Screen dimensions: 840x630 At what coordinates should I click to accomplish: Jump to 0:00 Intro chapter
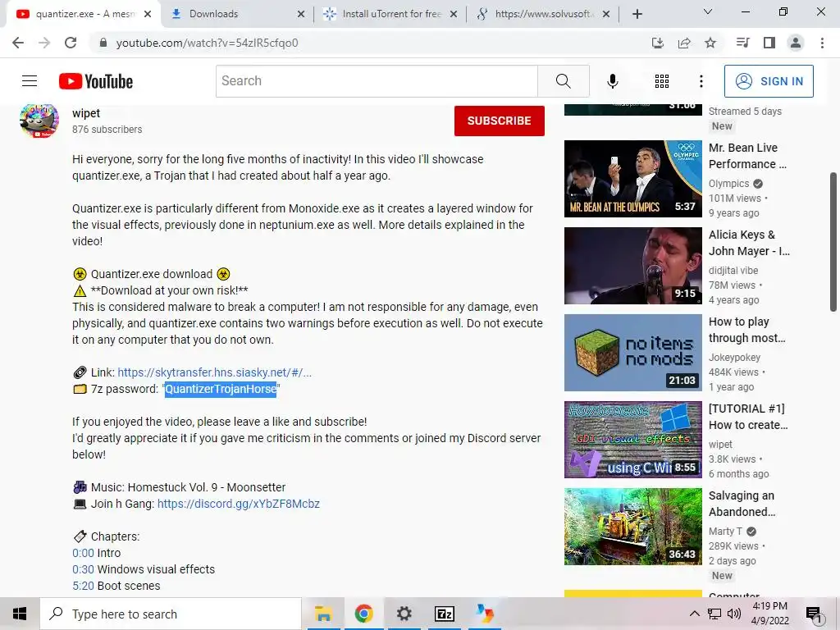[x=83, y=553]
